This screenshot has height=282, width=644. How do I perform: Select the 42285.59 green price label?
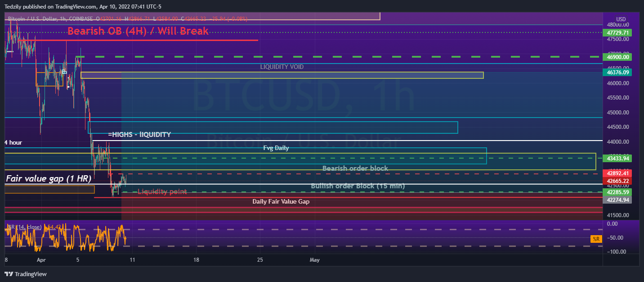[618, 192]
